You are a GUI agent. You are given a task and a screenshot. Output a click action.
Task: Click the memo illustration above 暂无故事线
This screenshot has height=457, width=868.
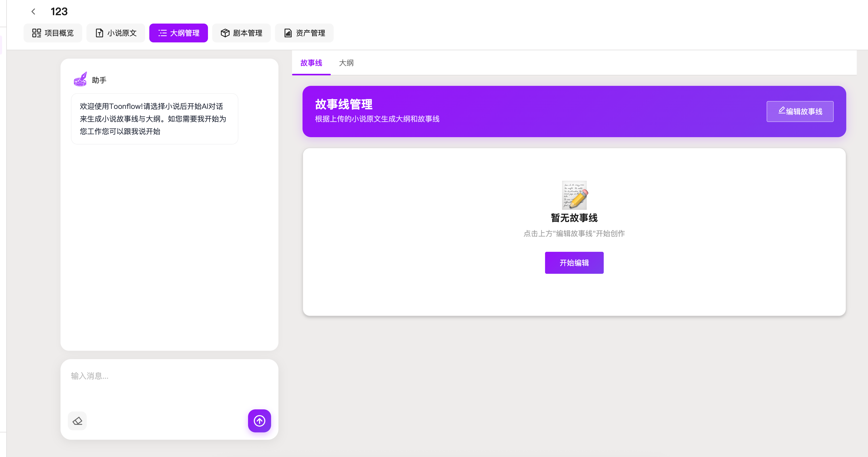pos(574,195)
